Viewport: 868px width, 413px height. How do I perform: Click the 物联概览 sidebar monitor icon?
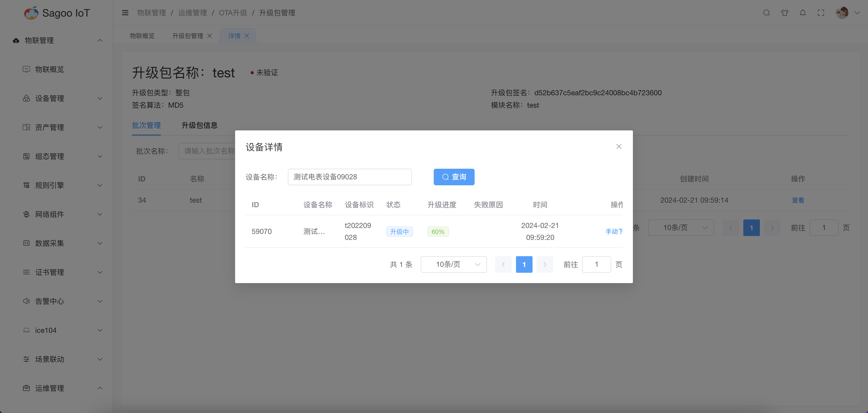[26, 69]
